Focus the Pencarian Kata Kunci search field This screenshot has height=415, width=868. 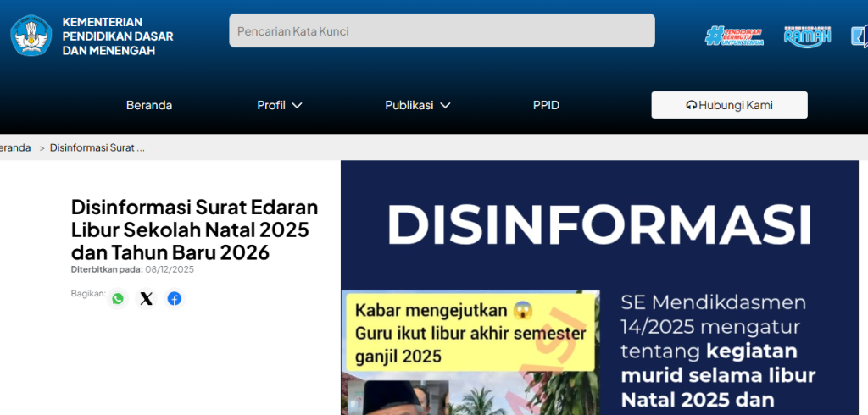(442, 31)
